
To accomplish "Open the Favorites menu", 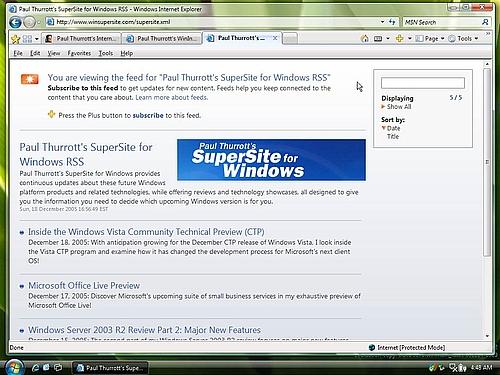I will click(x=79, y=53).
